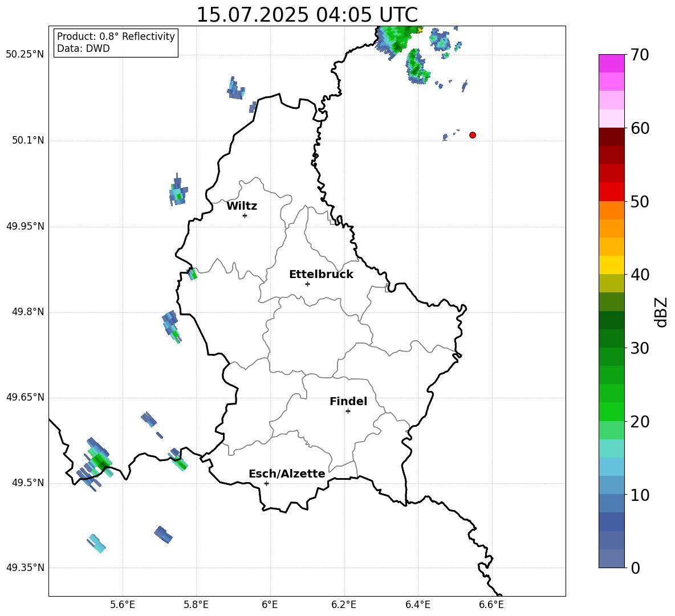Click the 5.8°E longitude tick label
This screenshot has height=616, width=675.
pos(196,605)
